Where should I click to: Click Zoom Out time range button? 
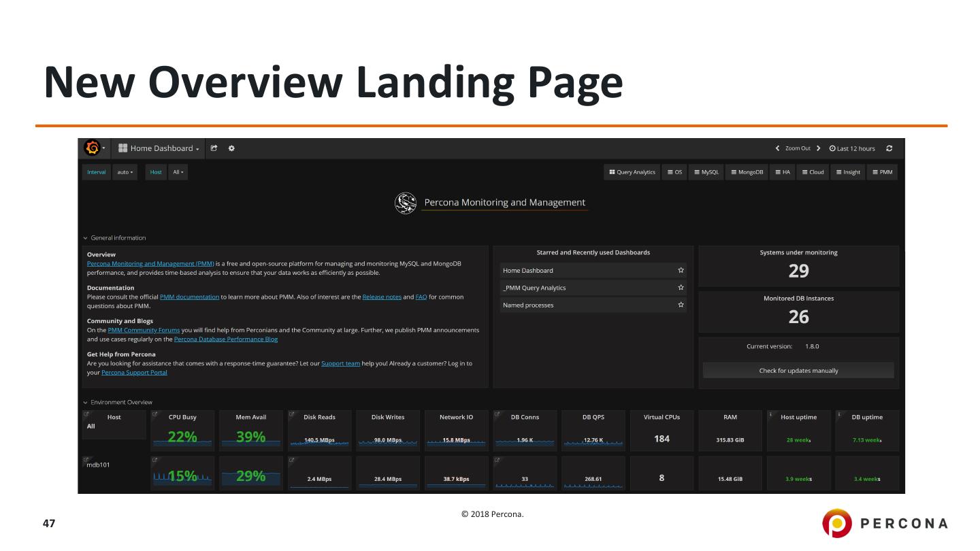[x=798, y=148]
